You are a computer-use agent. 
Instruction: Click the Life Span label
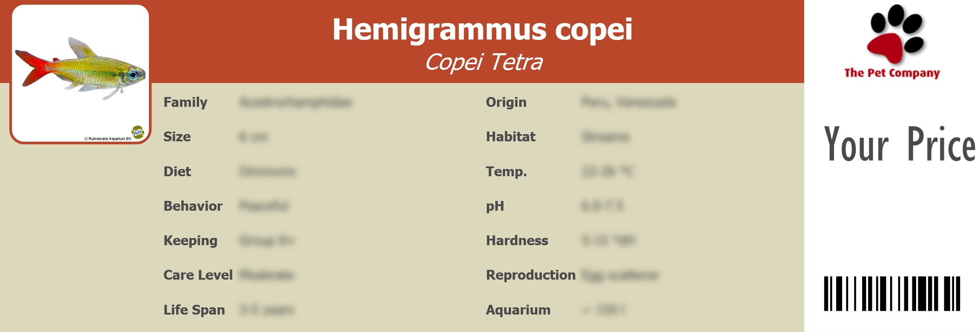pos(194,310)
